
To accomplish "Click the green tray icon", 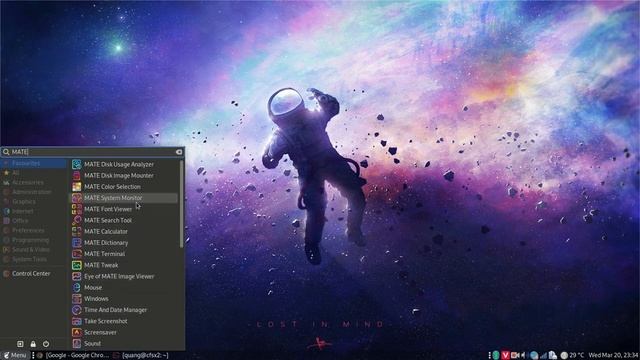I will point(496,356).
